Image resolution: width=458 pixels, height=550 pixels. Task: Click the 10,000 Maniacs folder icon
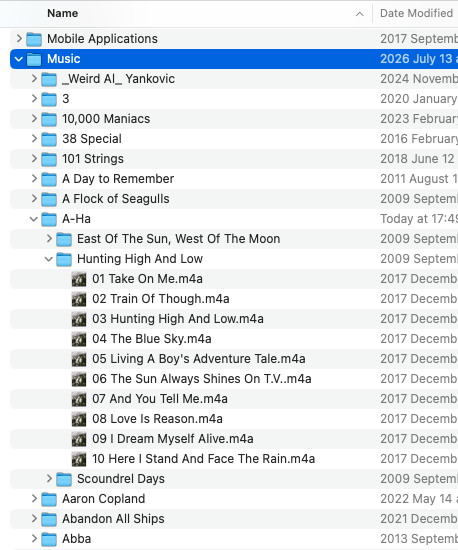tap(49, 119)
